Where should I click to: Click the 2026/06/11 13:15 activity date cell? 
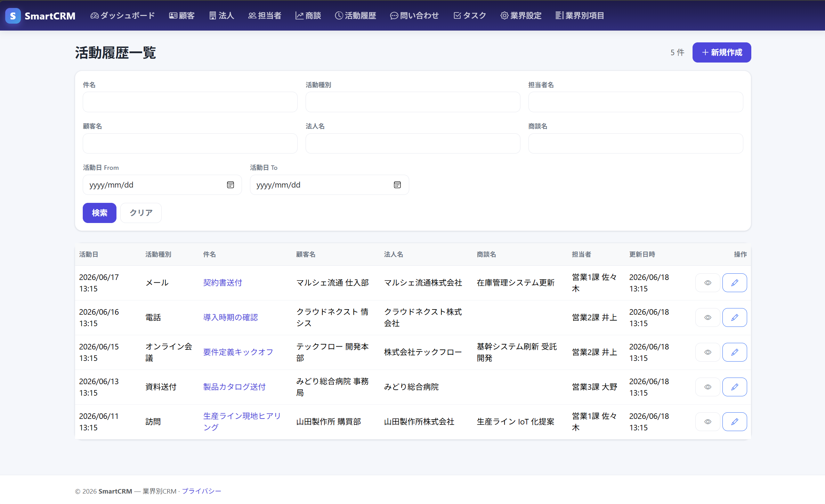coord(99,422)
